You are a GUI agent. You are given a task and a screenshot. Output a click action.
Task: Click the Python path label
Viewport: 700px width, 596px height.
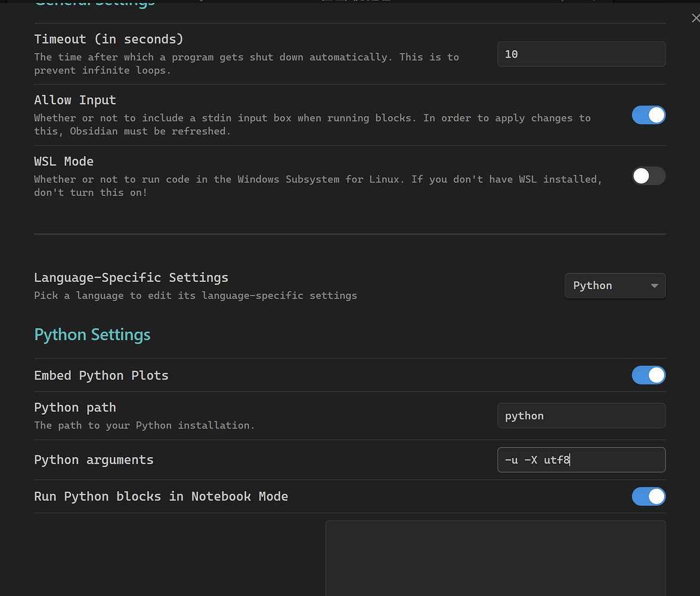click(x=75, y=408)
